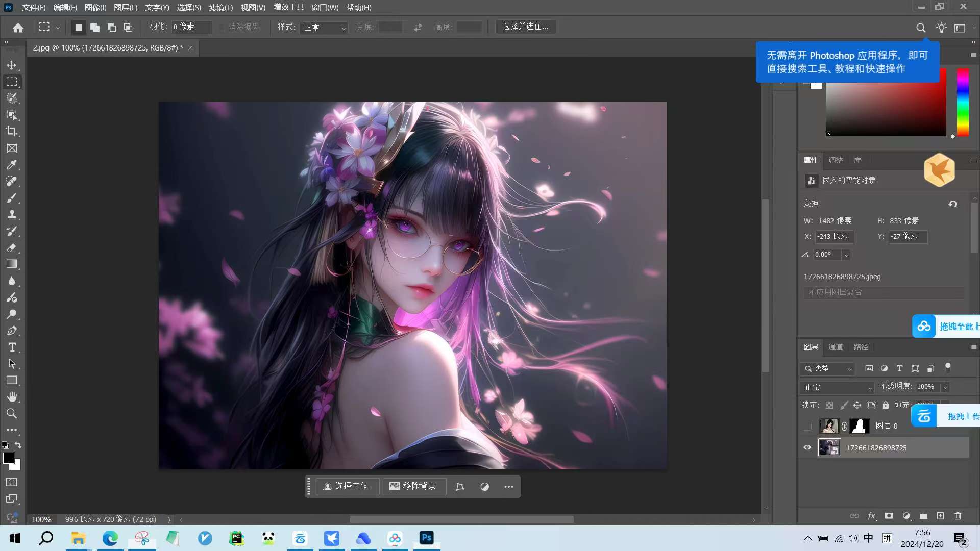Screen dimensions: 980x551
Task: Open the 滤镜(T) menu
Action: tap(220, 7)
